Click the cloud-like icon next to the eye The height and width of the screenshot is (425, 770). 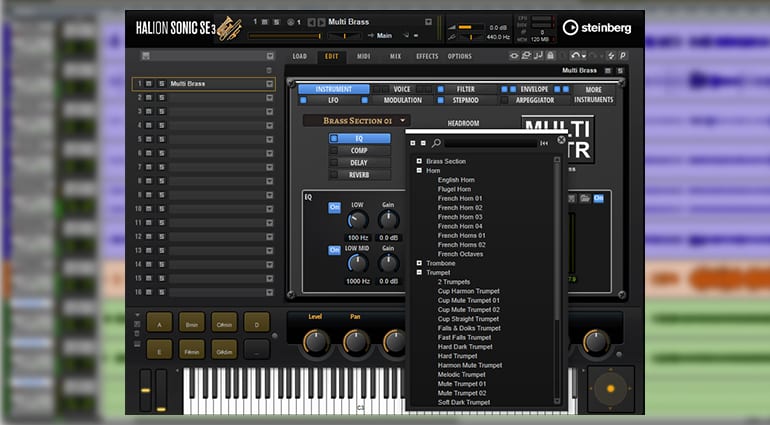[526, 56]
